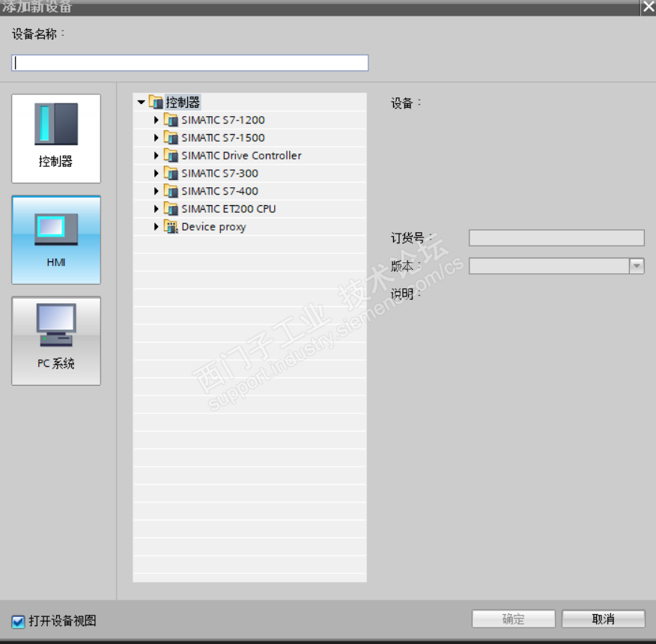Click the SIMATIC S7-300 folder icon

tap(171, 173)
